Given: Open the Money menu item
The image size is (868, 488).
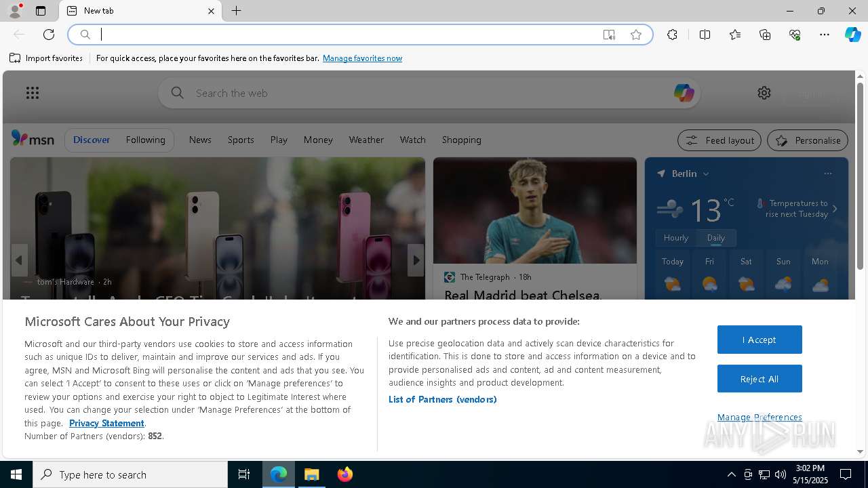Looking at the screenshot, I should click(318, 140).
